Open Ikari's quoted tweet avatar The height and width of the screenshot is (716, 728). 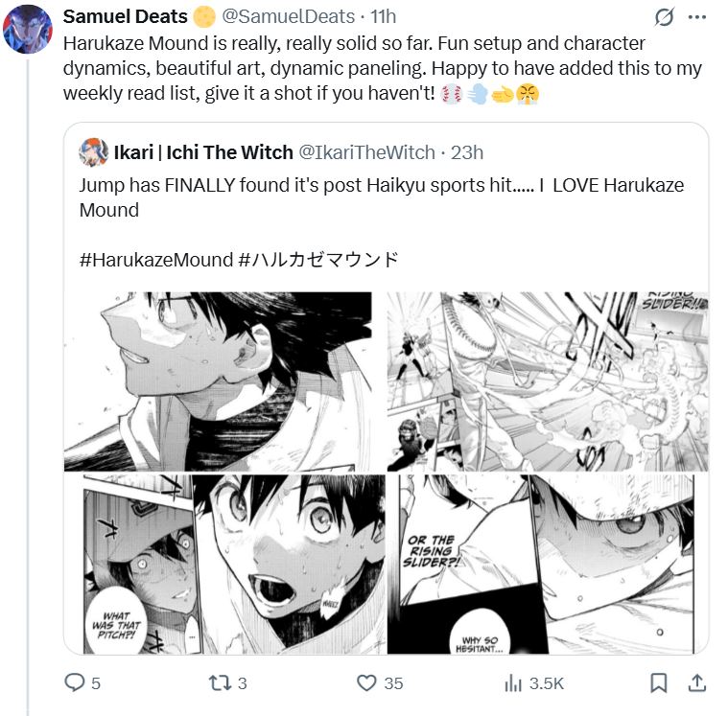(x=93, y=151)
